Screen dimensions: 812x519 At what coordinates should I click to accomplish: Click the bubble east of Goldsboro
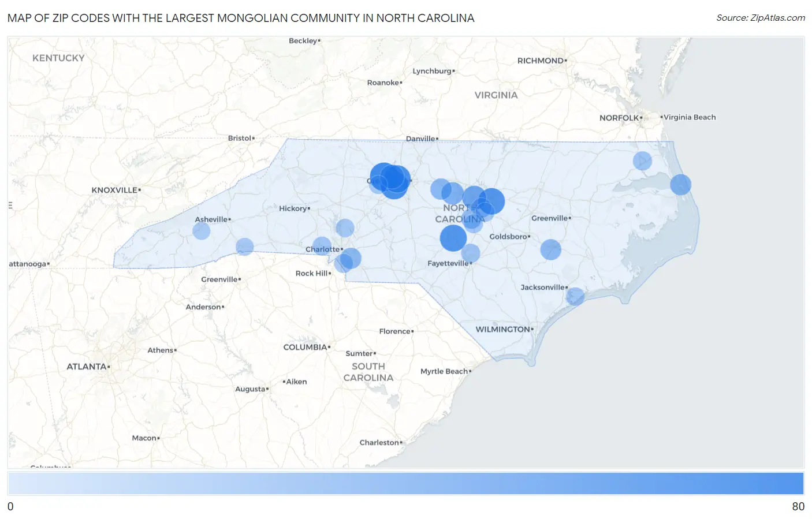[551, 249]
